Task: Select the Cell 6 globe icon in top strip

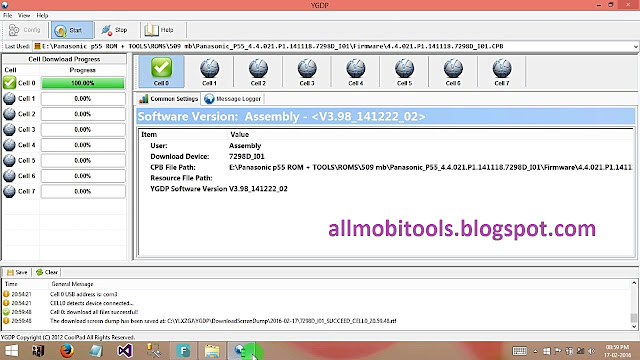Action: (453, 68)
